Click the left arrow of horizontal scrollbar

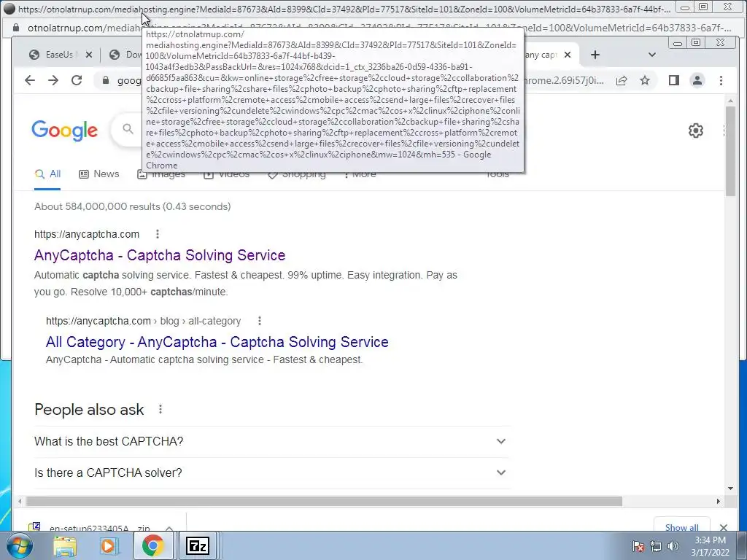(x=20, y=501)
